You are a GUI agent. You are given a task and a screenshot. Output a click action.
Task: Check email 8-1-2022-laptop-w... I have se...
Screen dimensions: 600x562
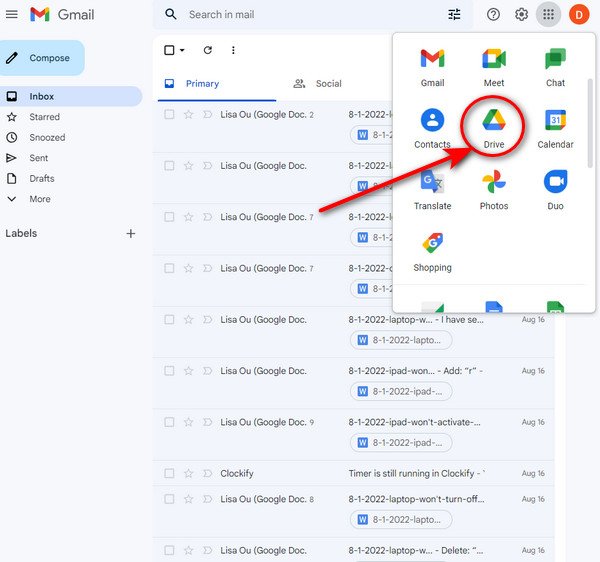pos(169,319)
